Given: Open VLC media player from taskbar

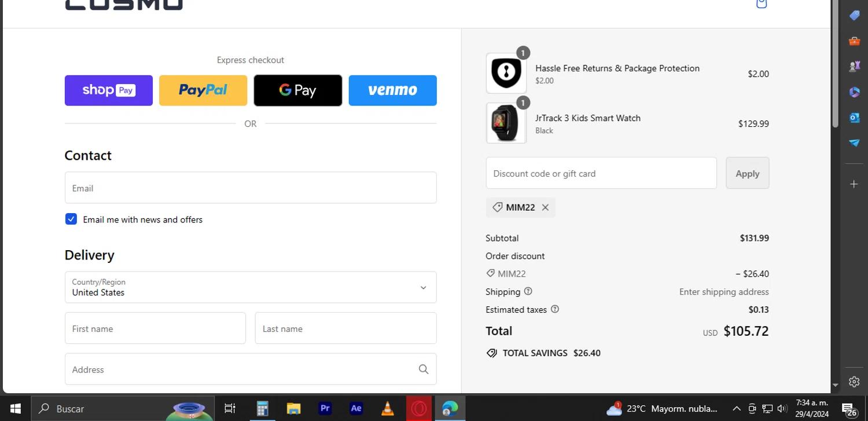Looking at the screenshot, I should tap(387, 409).
